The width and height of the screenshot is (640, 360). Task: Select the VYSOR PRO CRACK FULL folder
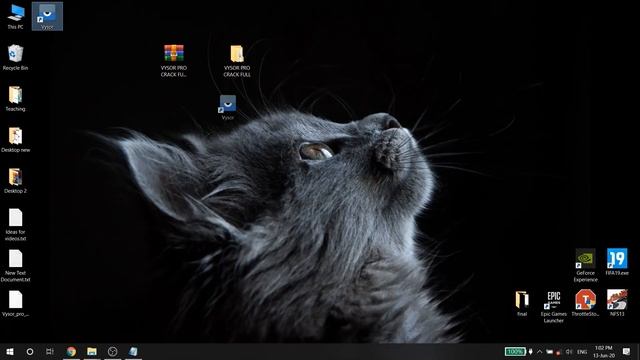pos(237,61)
